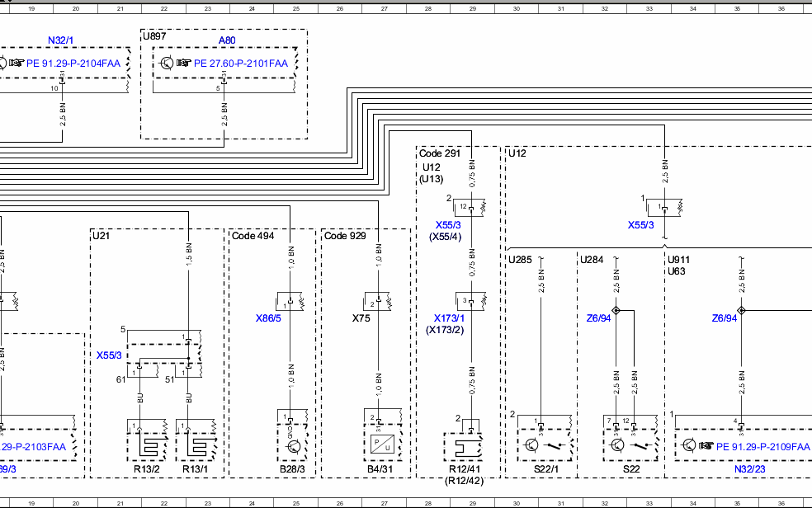Select the B28/3 sensor transistor symbol
812x508 pixels.
pyautogui.click(x=293, y=446)
